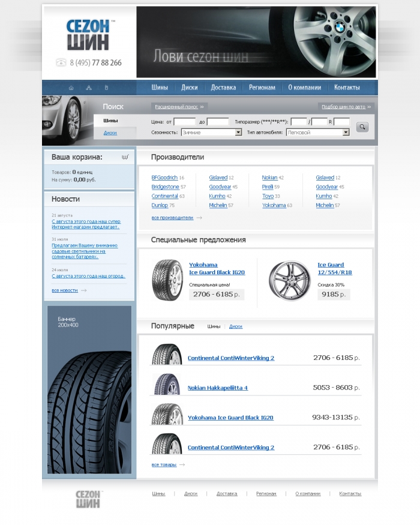Open Continental manufacturer link
420x525 pixels.
coord(164,196)
